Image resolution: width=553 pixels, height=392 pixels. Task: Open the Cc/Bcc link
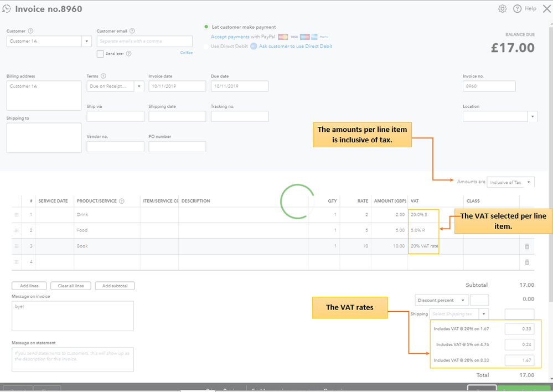[186, 53]
